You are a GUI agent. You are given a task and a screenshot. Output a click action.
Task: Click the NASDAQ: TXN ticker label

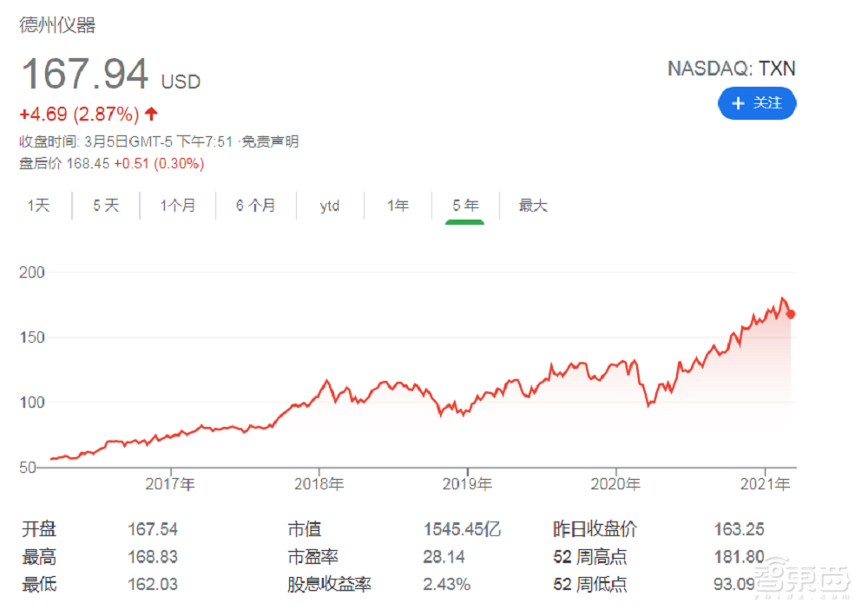click(732, 69)
